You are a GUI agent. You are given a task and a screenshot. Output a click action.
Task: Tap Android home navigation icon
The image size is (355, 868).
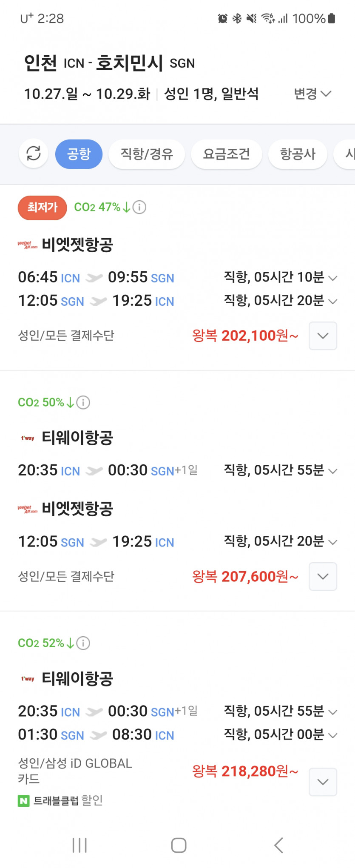[x=179, y=845]
